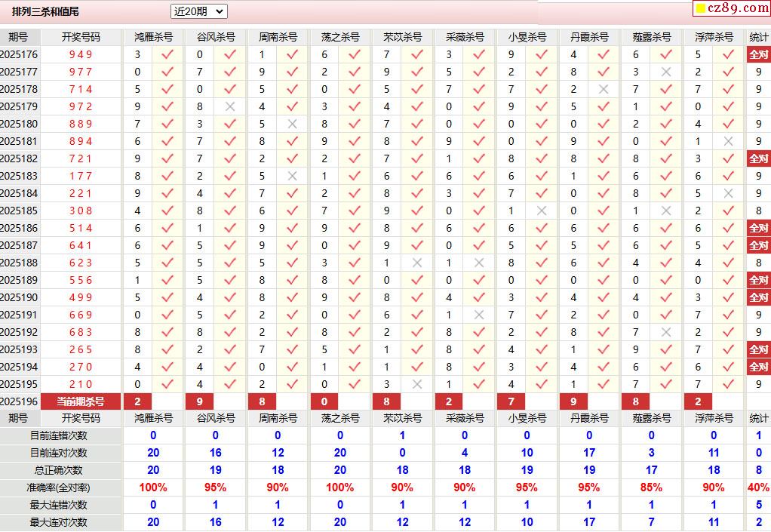Click the 总正确次数 row label

coord(59,470)
